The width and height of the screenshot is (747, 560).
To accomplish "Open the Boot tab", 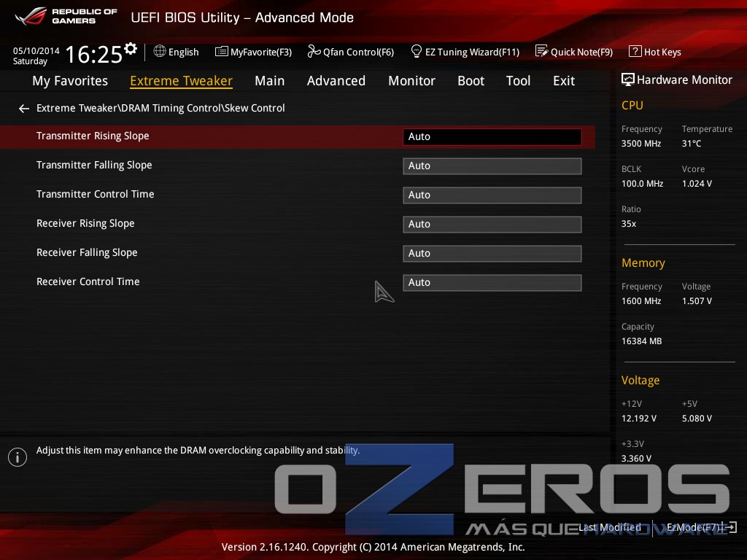I will pos(471,81).
